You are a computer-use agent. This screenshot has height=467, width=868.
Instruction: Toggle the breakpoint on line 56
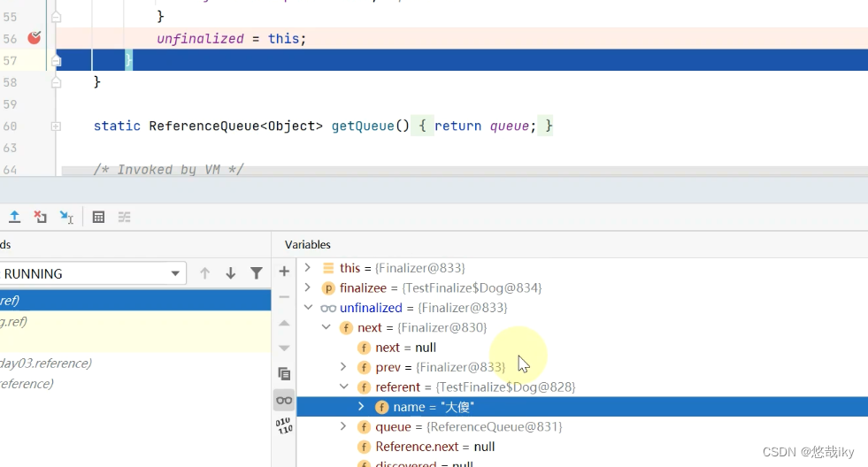[x=35, y=38]
